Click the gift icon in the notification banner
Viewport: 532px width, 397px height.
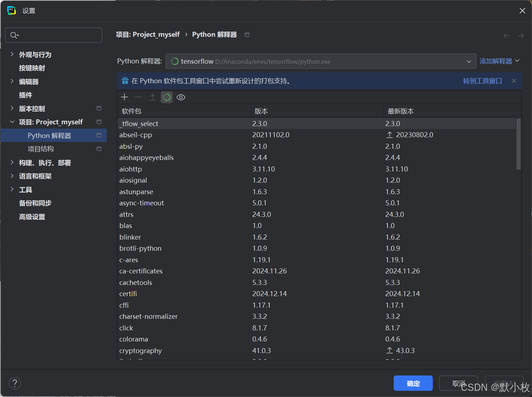[125, 81]
